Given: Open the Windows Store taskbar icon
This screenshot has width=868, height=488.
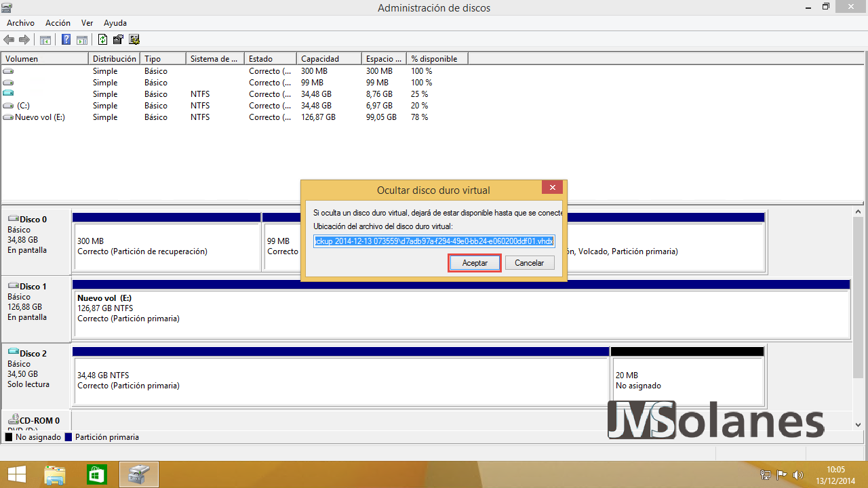Looking at the screenshot, I should pos(96,474).
